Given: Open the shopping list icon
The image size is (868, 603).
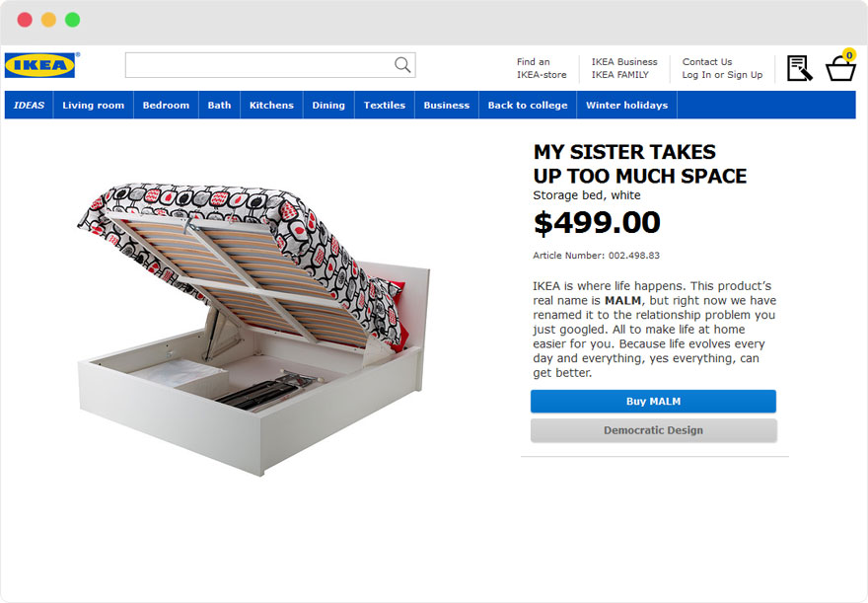Looking at the screenshot, I should 799,68.
